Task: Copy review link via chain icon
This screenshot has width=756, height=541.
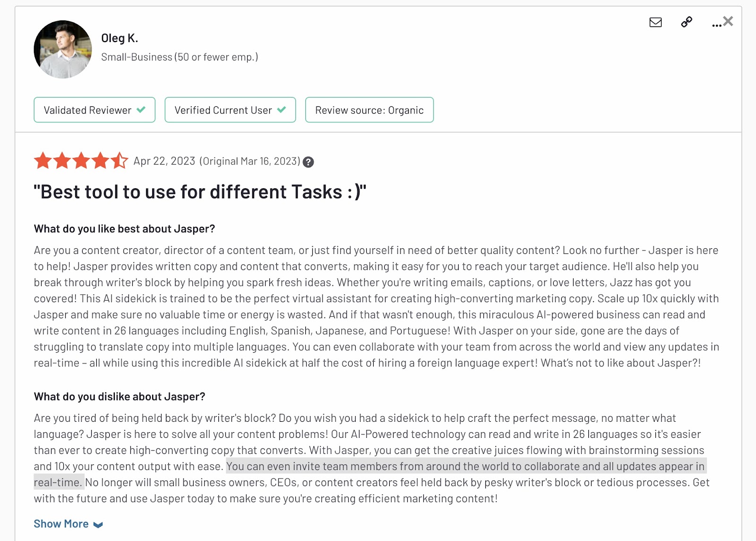Action: click(x=687, y=22)
